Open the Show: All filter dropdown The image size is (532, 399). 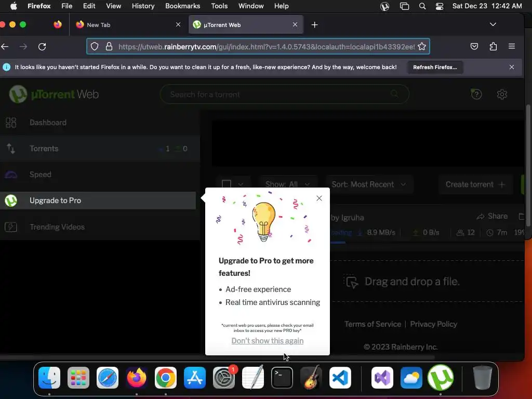point(288,184)
